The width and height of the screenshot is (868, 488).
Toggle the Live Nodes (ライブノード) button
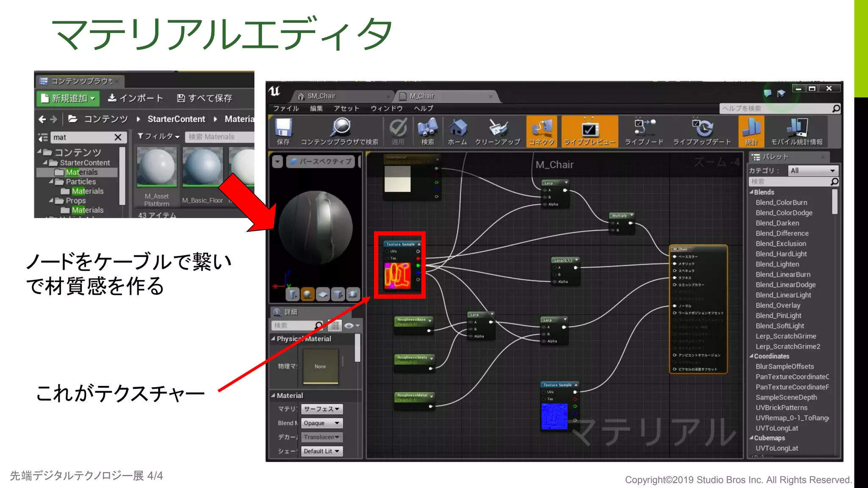pyautogui.click(x=644, y=131)
